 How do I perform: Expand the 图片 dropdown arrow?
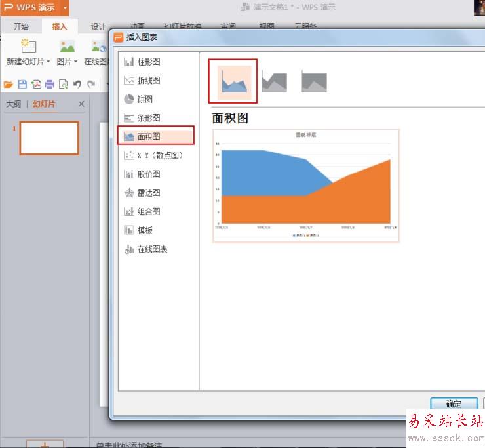75,62
